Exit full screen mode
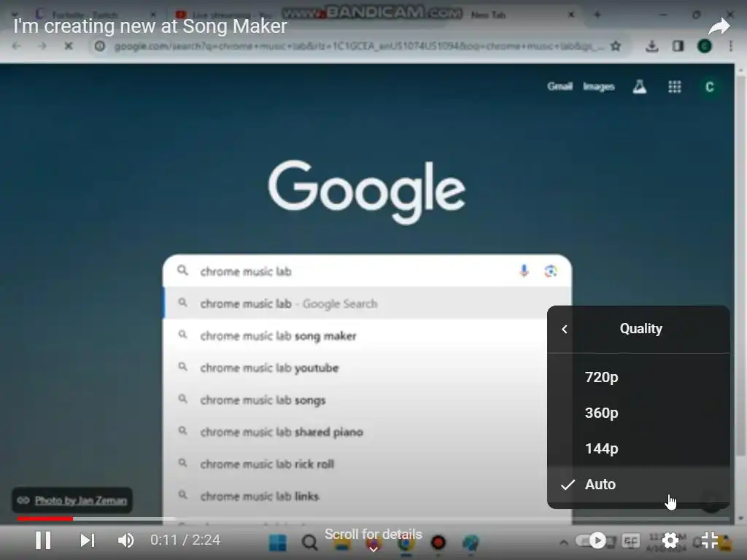The image size is (747, 560). (709, 540)
